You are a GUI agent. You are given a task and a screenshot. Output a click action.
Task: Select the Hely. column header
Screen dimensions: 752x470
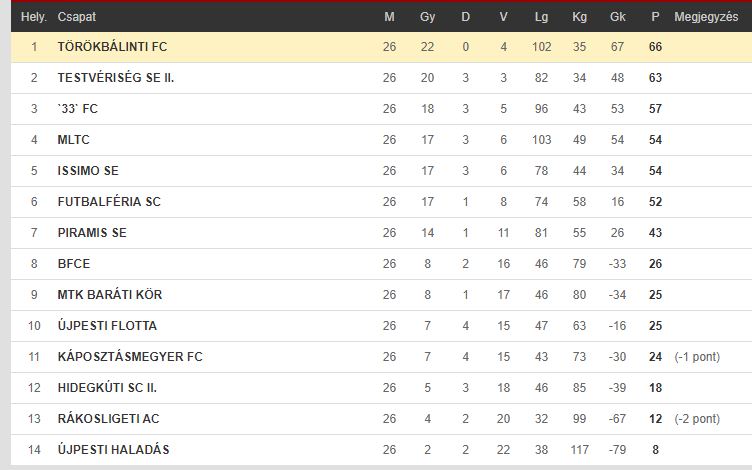point(34,17)
